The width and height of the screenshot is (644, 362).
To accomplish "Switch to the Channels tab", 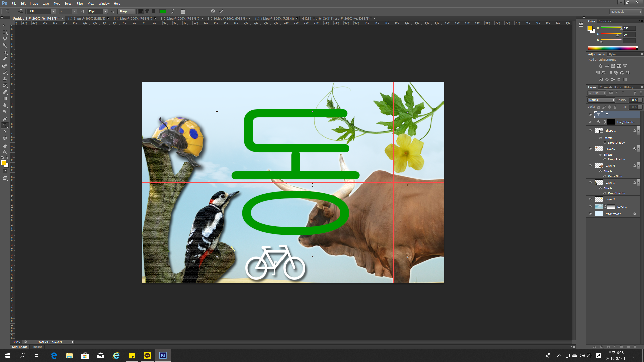I will 606,87.
